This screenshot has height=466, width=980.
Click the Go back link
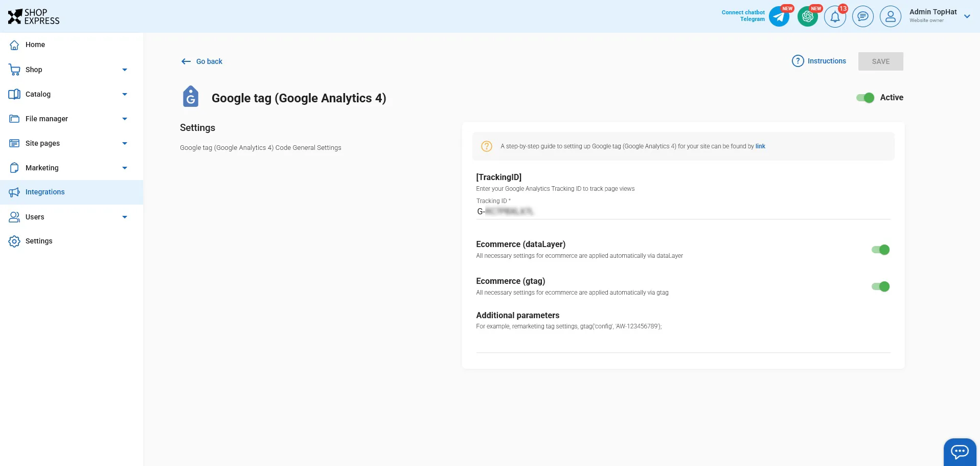(x=209, y=61)
